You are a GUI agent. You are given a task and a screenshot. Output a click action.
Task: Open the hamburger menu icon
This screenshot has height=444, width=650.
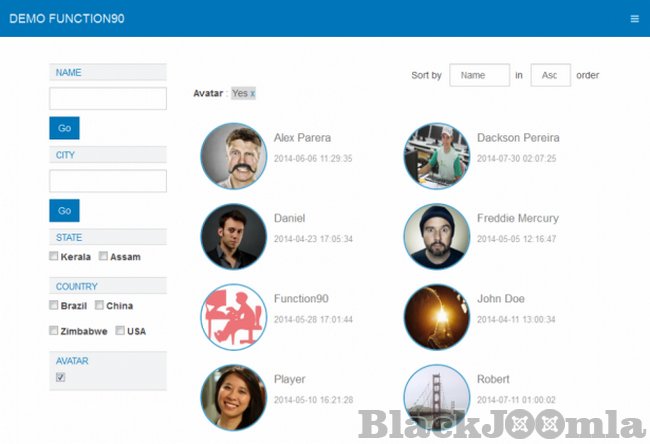634,19
